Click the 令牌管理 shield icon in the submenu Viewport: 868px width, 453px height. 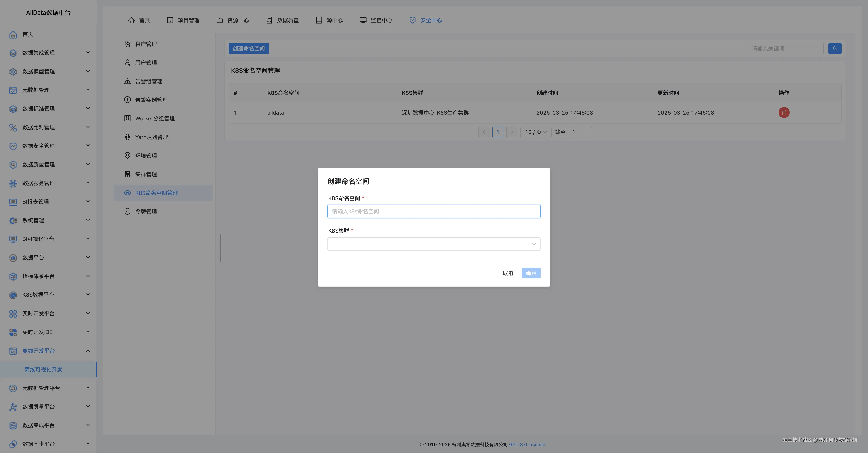(x=127, y=212)
